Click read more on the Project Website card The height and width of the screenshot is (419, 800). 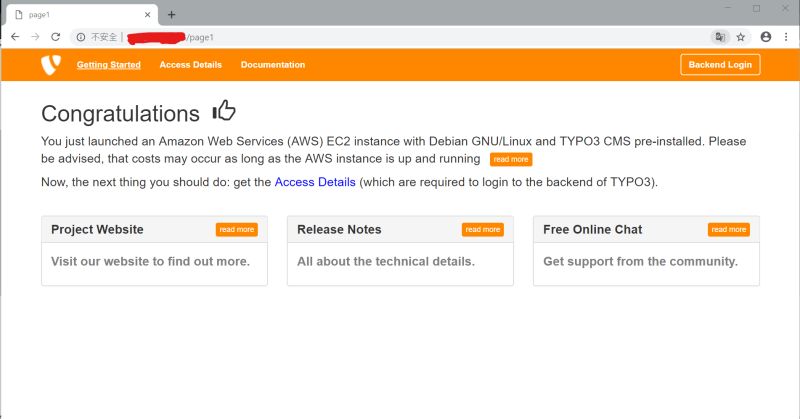[x=236, y=230]
